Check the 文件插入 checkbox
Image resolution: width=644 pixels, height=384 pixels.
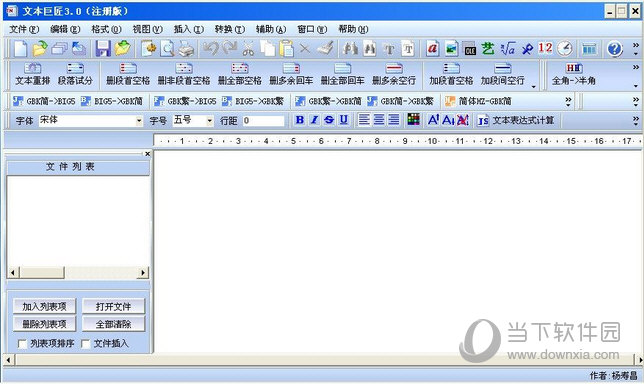[x=85, y=344]
